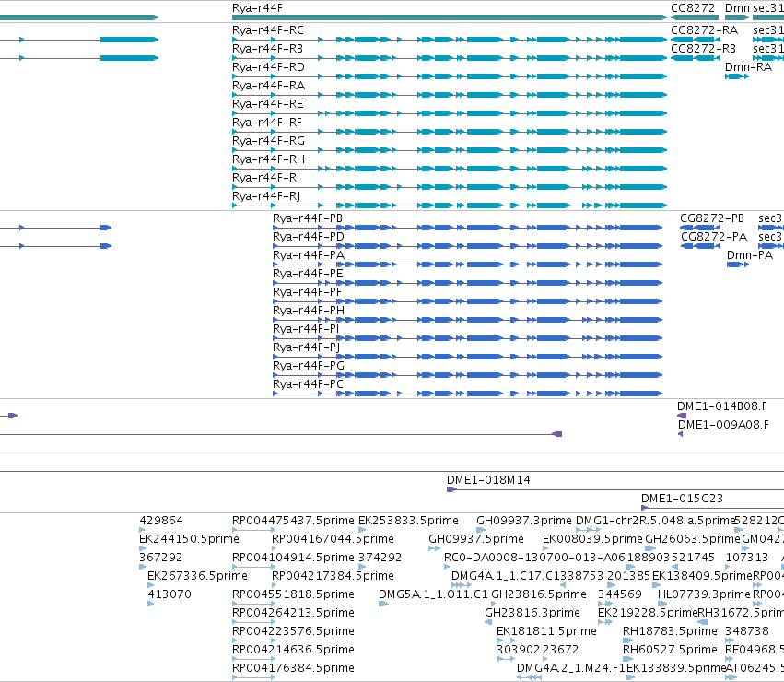Click EST HL07739.3prime
The image size is (784, 682).
[704, 595]
